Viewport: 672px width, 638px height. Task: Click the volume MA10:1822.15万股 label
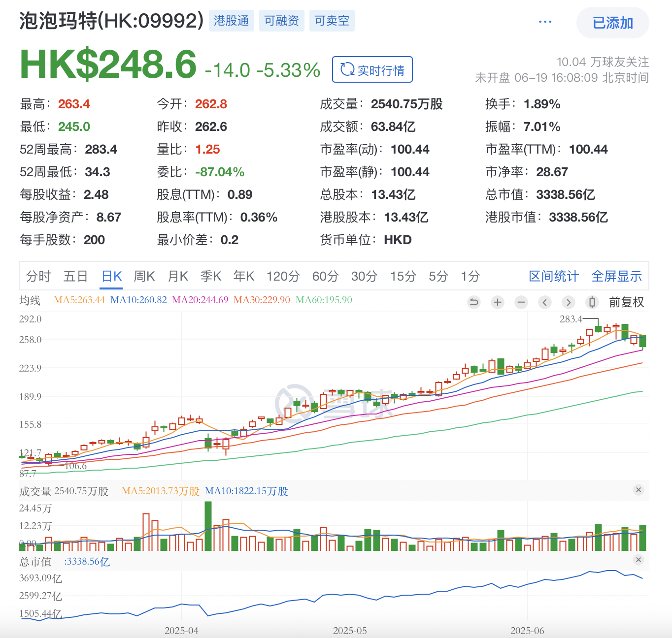coord(246,491)
